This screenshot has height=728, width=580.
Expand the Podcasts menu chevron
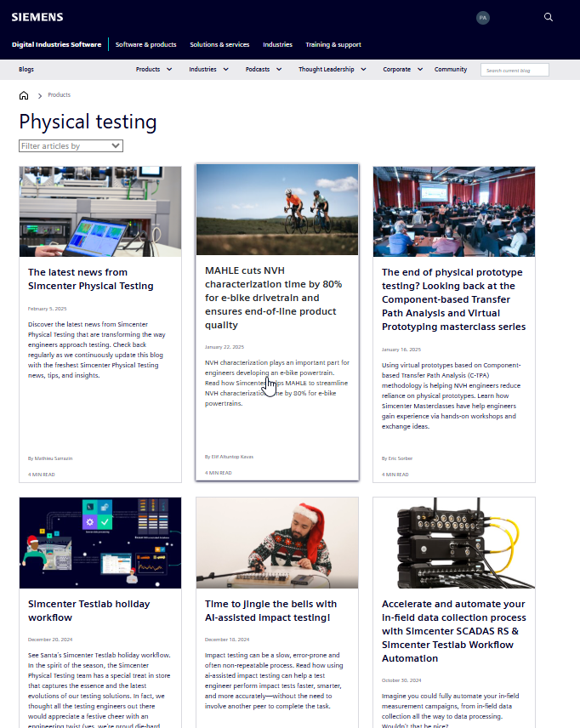[279, 69]
